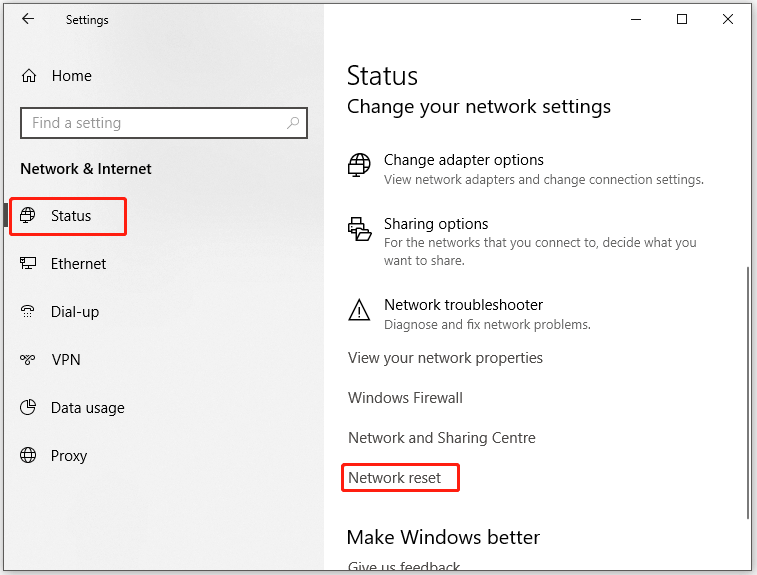Image resolution: width=757 pixels, height=575 pixels.
Task: Click the VPN icon in the sidebar
Action: (28, 359)
